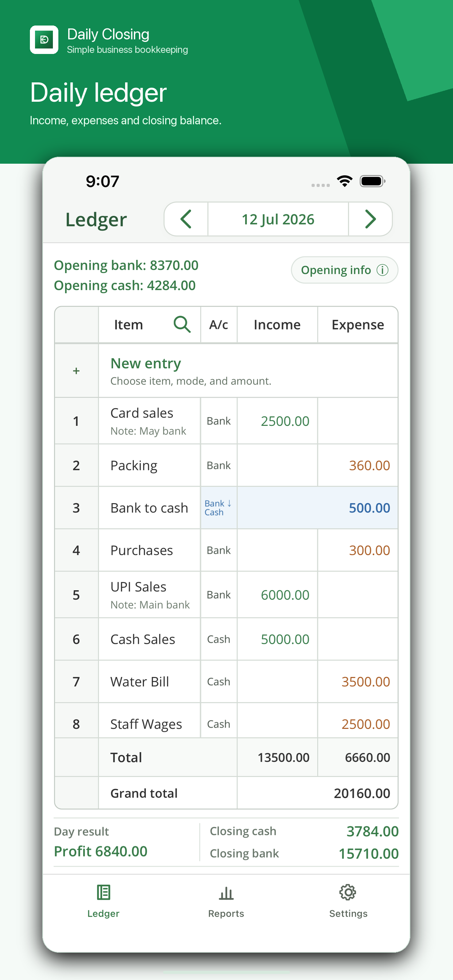Image resolution: width=453 pixels, height=980 pixels.
Task: Tap the battery status icon
Action: (373, 181)
